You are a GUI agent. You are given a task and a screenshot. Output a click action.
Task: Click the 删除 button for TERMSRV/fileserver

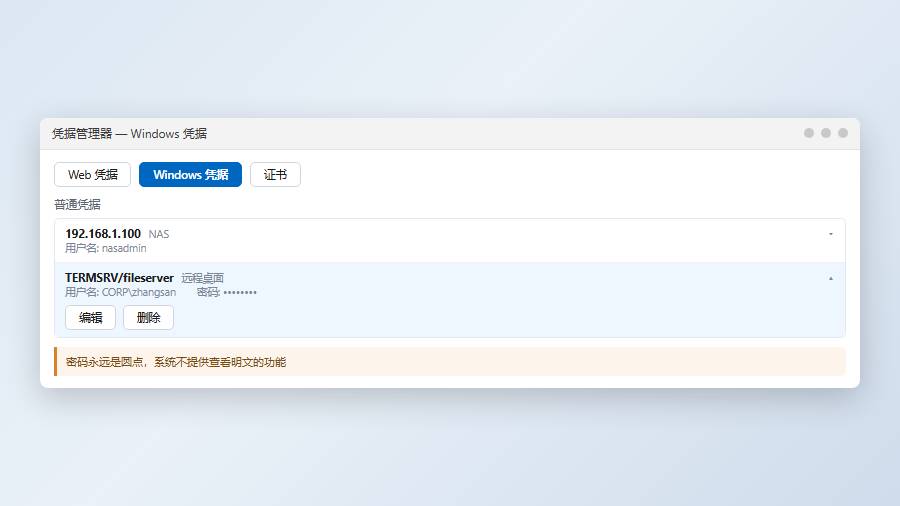pos(149,318)
